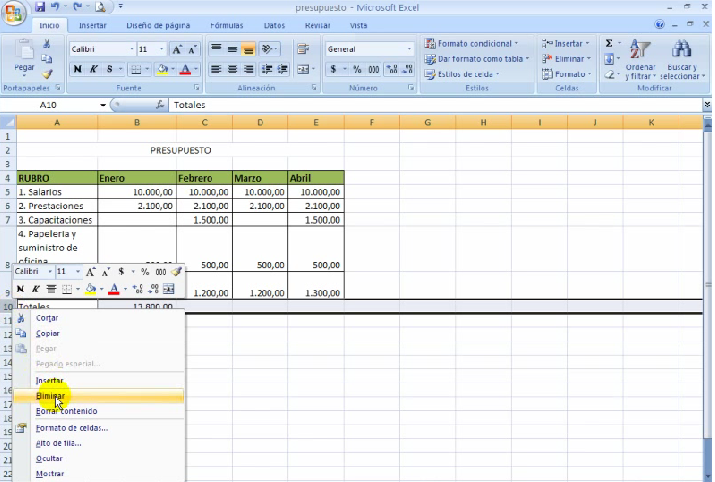715x482 pixels.
Task: Choose Ocultar from the context menu
Action: tap(49, 458)
